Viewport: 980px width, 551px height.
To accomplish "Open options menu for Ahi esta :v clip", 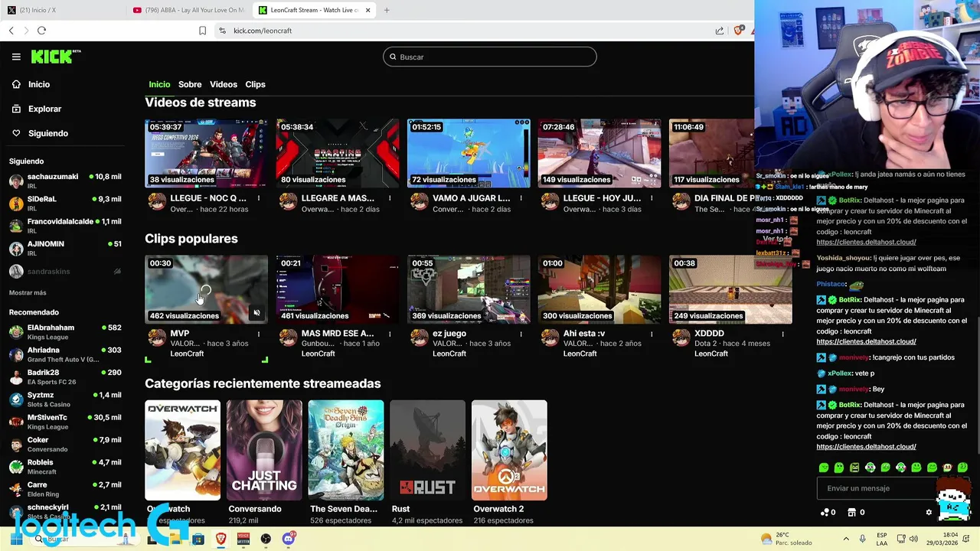I will pyautogui.click(x=652, y=334).
